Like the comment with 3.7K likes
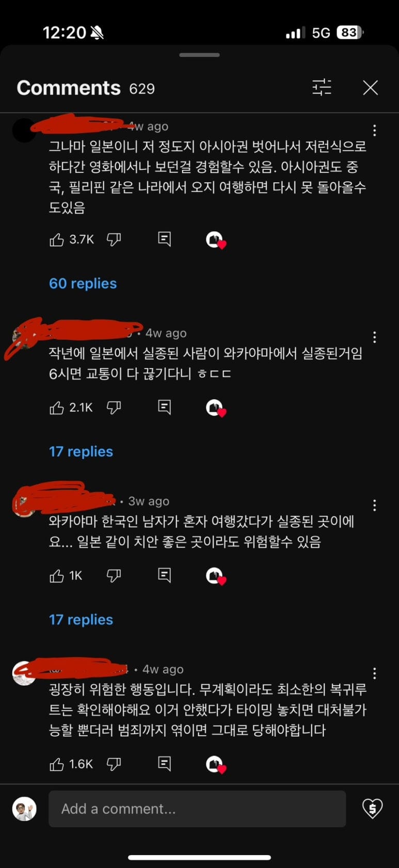The image size is (399, 868). click(57, 240)
